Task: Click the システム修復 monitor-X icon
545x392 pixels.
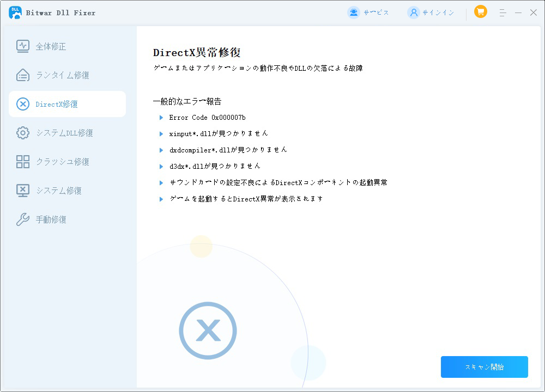Action: click(23, 191)
